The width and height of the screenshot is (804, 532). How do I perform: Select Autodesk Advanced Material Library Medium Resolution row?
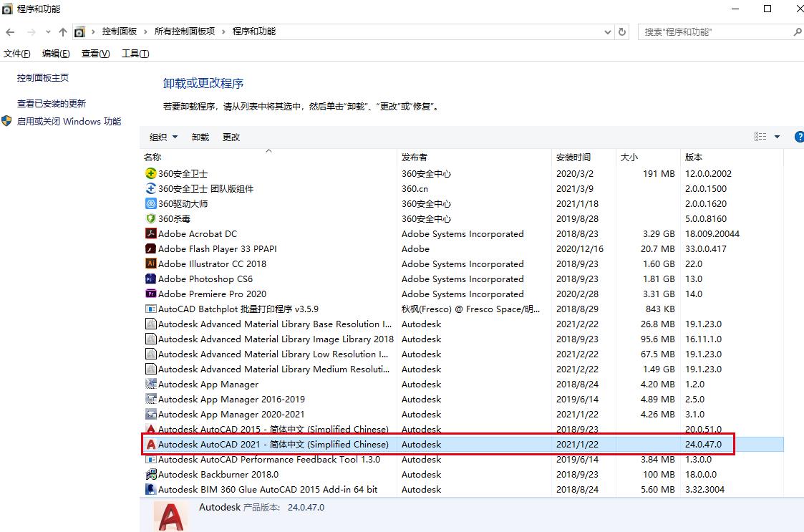(x=462, y=369)
